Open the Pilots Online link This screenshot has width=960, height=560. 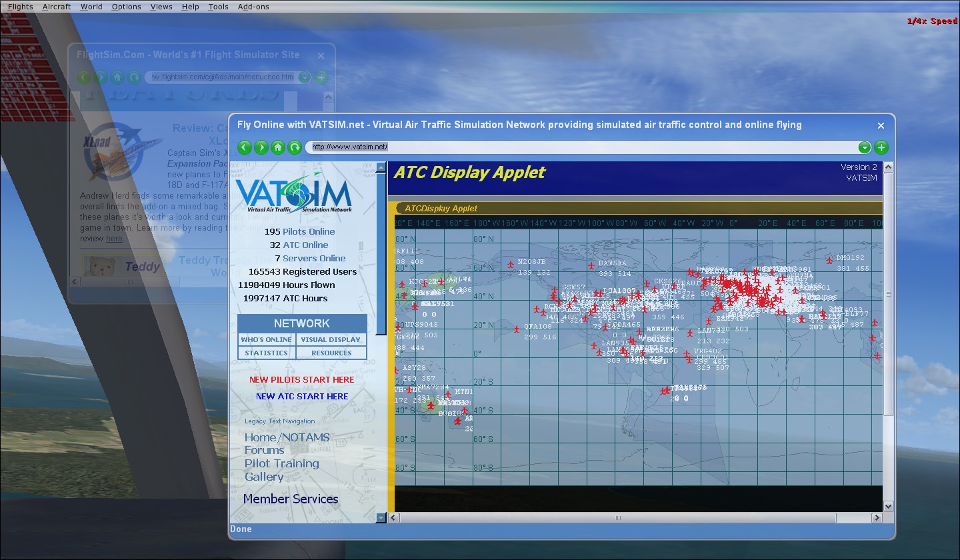click(x=309, y=232)
